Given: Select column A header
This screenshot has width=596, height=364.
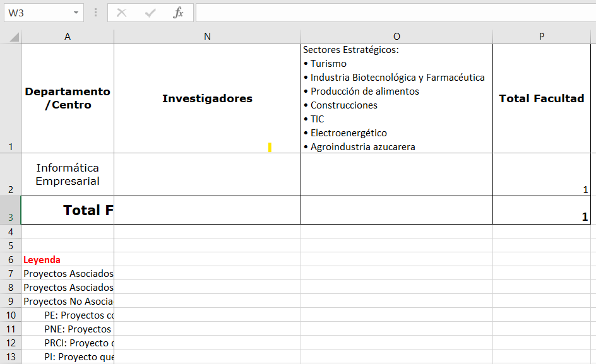Looking at the screenshot, I should click(68, 37).
